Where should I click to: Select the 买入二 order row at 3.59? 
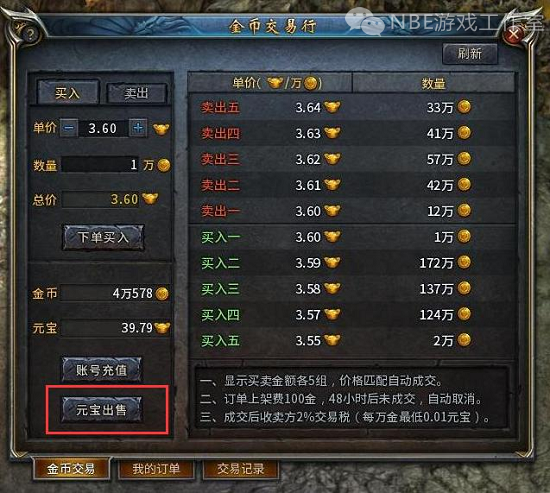click(352, 263)
